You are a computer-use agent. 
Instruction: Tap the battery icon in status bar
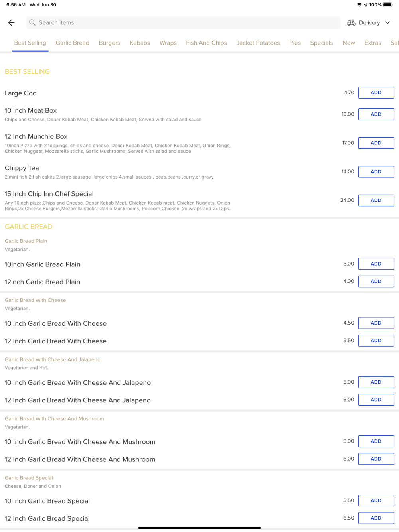[x=388, y=5]
